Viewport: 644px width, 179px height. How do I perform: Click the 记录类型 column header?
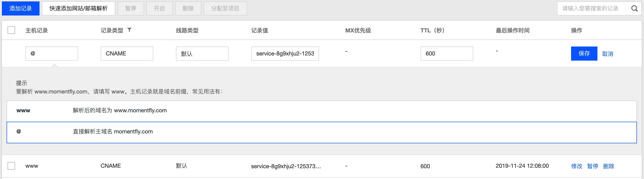[x=112, y=31]
